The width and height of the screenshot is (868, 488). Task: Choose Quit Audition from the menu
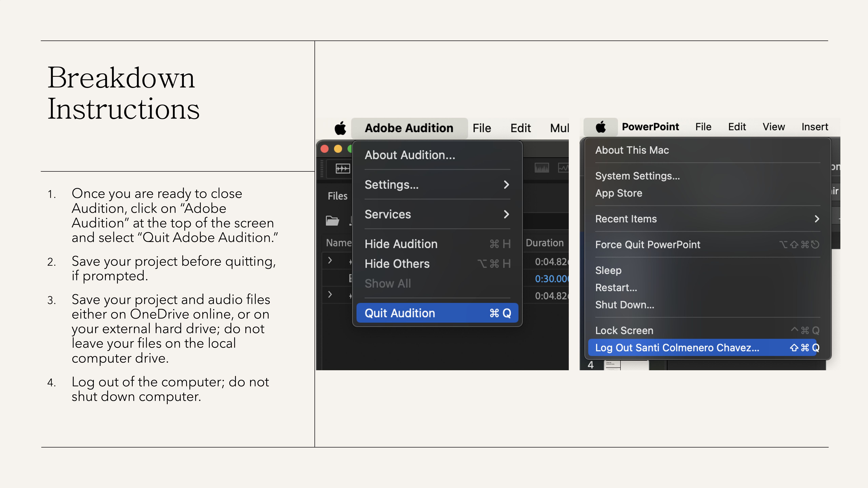point(437,313)
